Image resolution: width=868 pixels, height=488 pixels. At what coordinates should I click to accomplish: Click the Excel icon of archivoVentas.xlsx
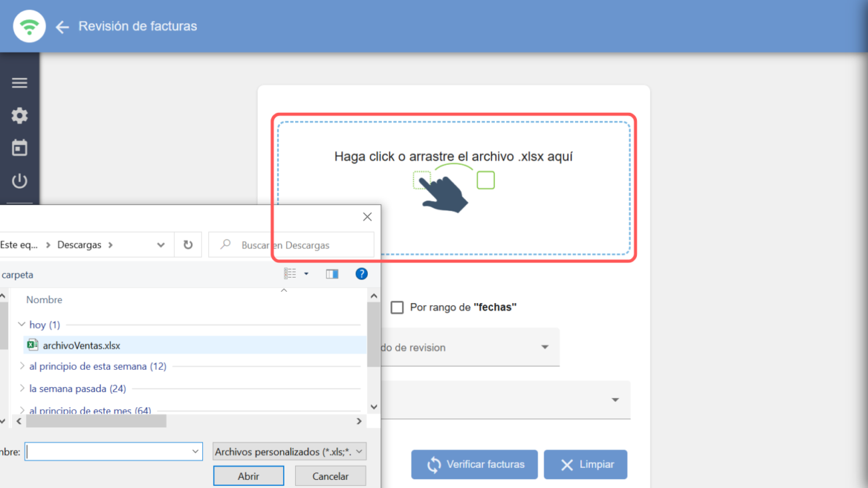[x=32, y=345]
